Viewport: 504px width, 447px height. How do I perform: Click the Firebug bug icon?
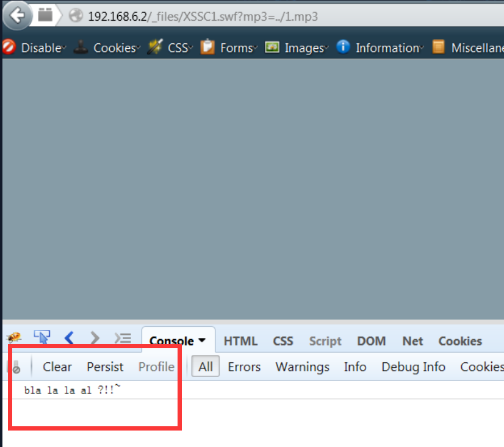[13, 337]
